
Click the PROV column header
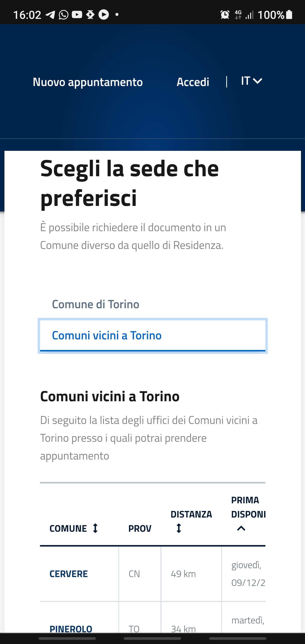coord(140,529)
